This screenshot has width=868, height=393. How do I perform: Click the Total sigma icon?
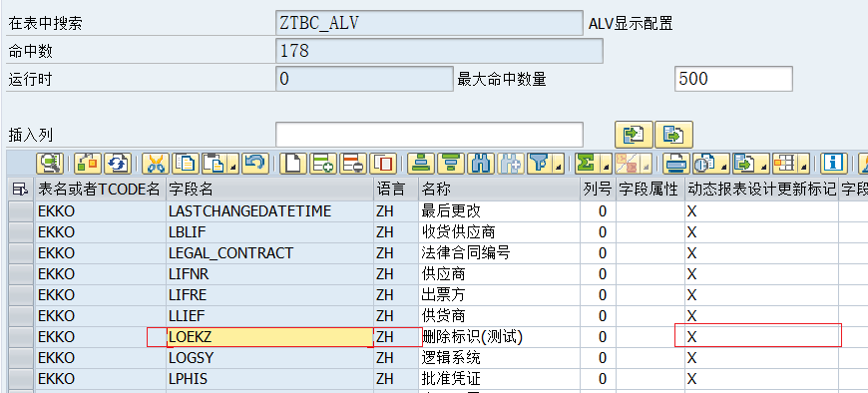(x=587, y=164)
